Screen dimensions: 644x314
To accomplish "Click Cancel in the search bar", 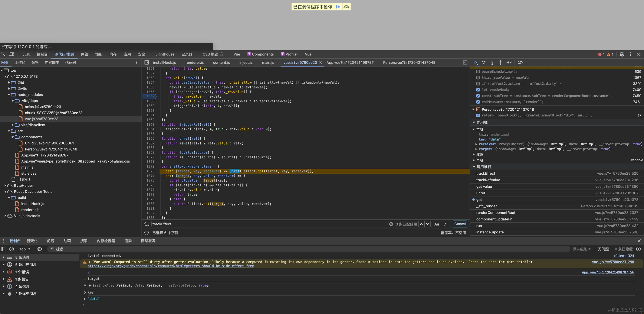I will coord(460,224).
